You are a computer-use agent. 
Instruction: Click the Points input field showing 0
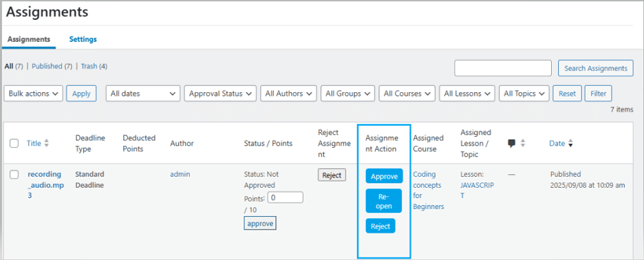[285, 197]
